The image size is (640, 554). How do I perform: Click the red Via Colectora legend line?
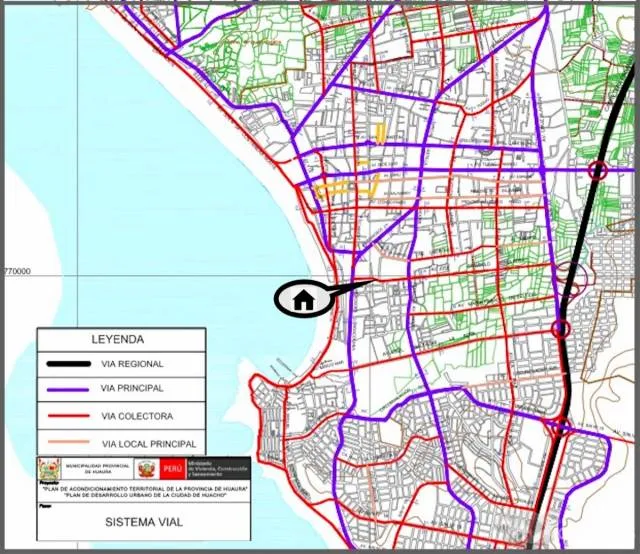[x=69, y=416]
